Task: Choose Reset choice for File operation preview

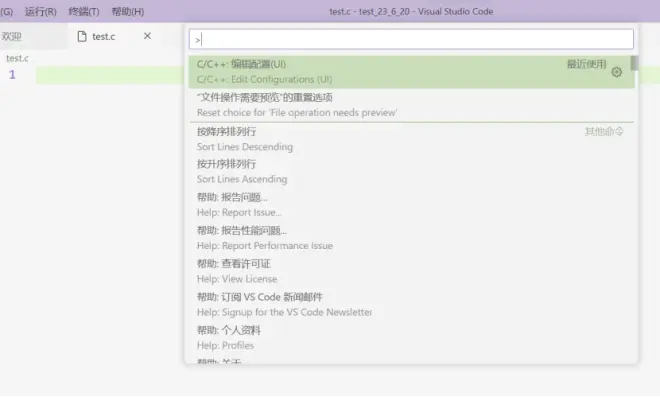Action: (x=411, y=105)
